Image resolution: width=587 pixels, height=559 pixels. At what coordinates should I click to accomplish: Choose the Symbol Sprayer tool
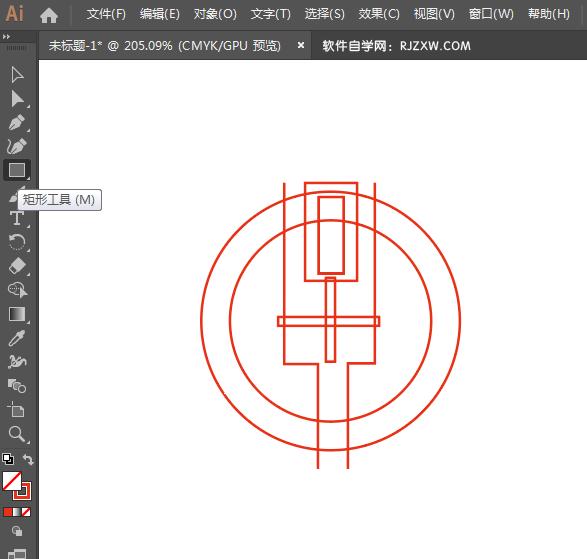point(17,362)
